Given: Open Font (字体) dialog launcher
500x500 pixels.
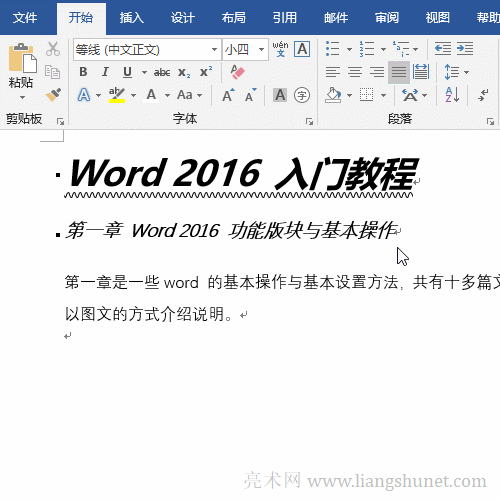Looking at the screenshot, I should (x=310, y=122).
